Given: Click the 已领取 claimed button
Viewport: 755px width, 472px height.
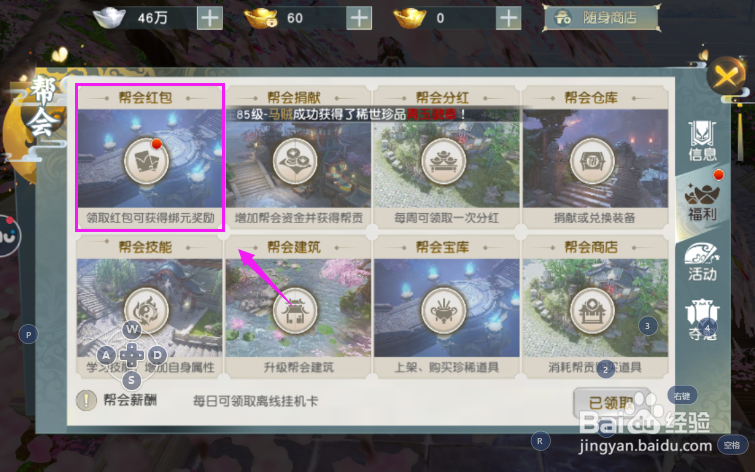Looking at the screenshot, I should point(611,403).
